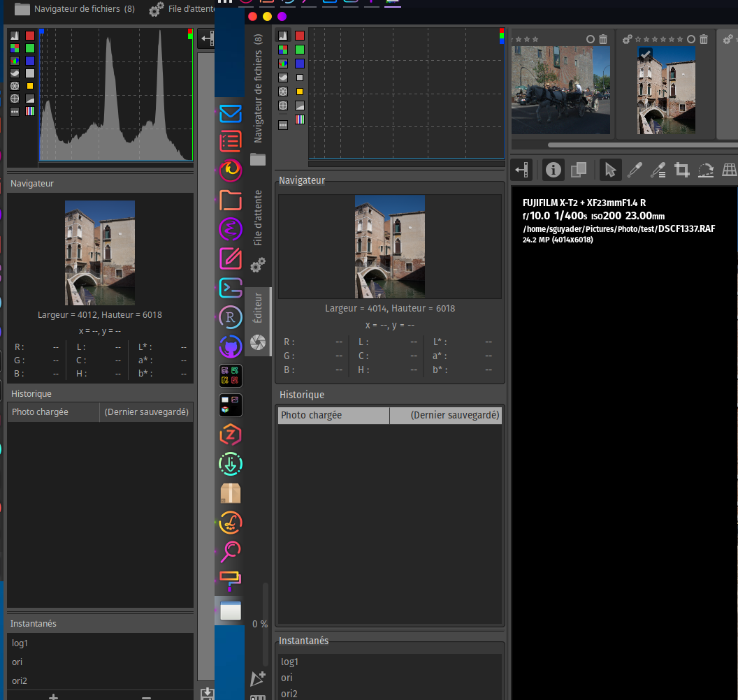Open vertical 'Navigateur de fichiers (8)' tab
This screenshot has height=700, width=738.
[258, 99]
